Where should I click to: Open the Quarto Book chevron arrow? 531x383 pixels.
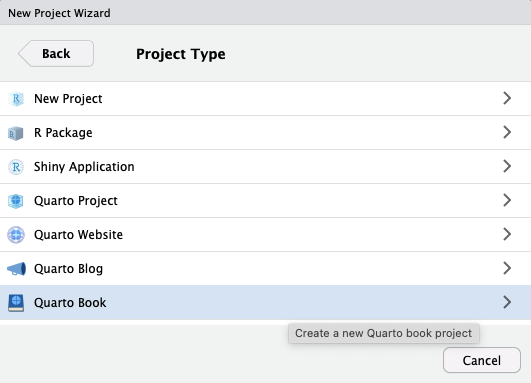coord(507,302)
